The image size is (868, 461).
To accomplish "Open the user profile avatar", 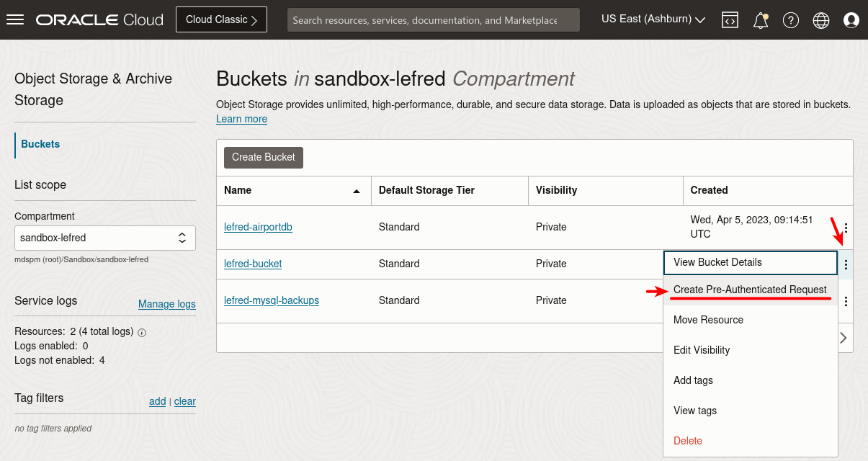I will (851, 20).
